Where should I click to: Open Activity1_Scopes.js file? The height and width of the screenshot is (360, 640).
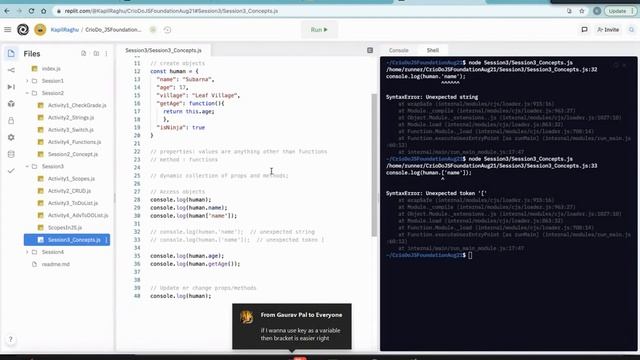tap(71, 179)
